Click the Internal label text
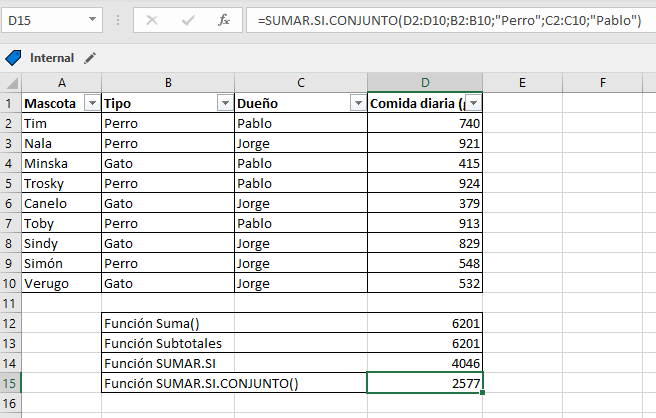 pyautogui.click(x=52, y=58)
